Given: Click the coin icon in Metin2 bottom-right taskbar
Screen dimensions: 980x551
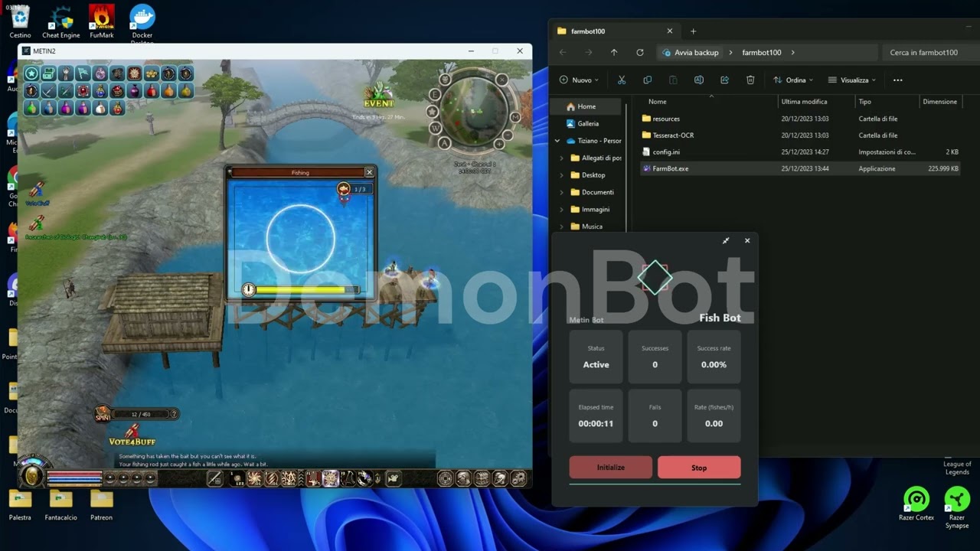Looking at the screenshot, I should (445, 479).
